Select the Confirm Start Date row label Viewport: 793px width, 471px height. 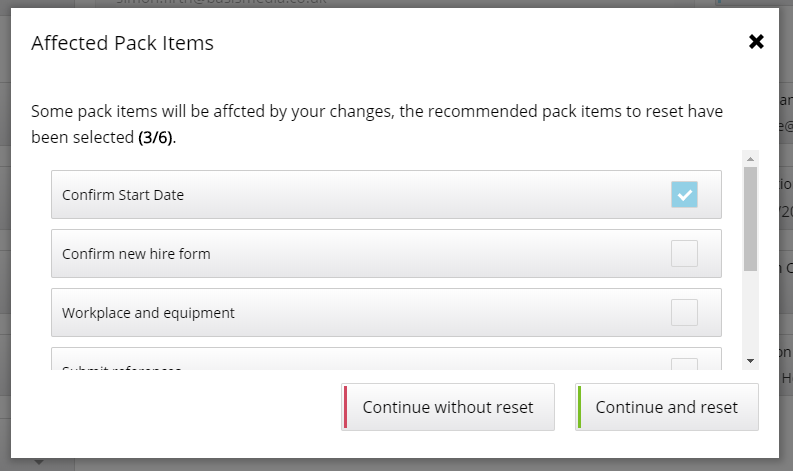click(123, 195)
